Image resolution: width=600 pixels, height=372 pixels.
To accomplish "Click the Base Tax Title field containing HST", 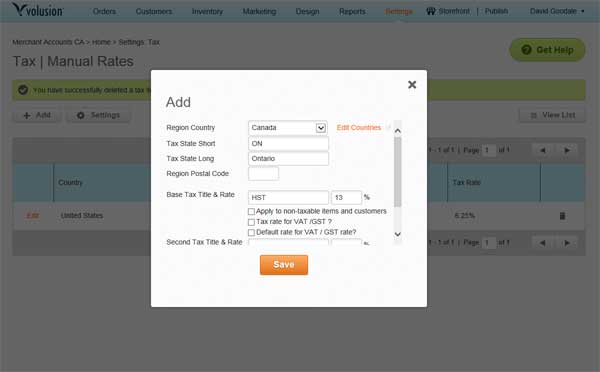I will click(288, 197).
